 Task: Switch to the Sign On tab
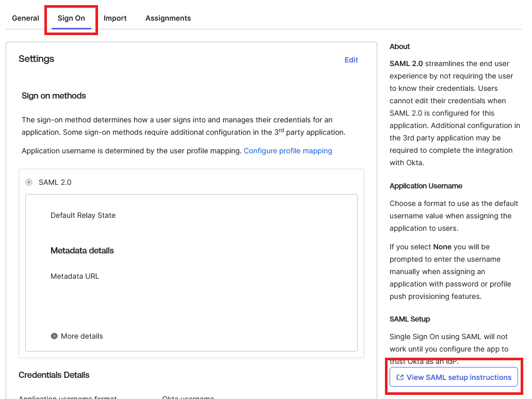coord(71,18)
